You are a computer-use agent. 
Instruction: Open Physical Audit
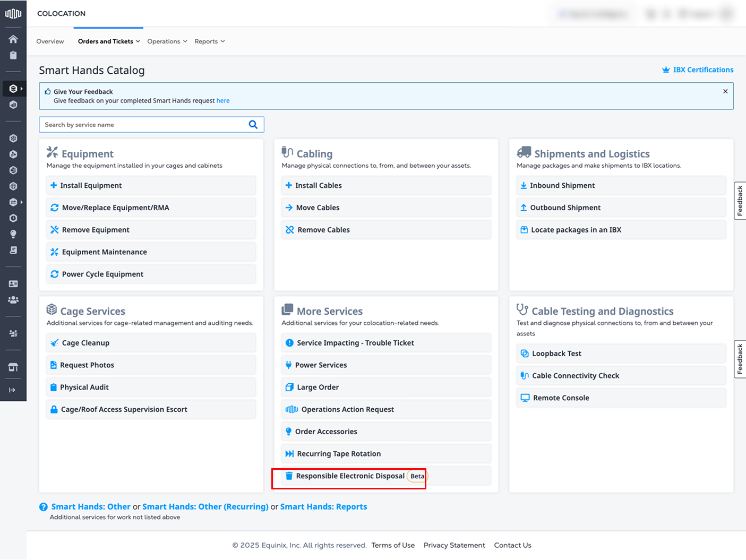pos(151,387)
